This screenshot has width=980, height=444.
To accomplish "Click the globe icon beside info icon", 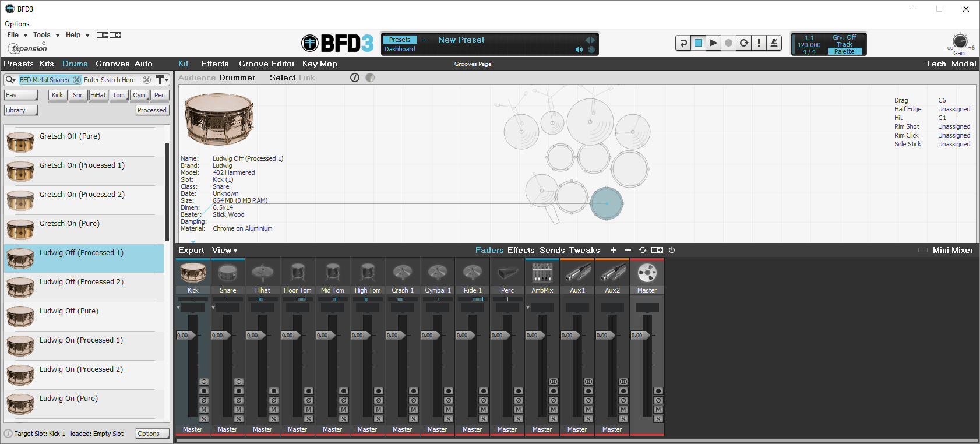I will 370,77.
